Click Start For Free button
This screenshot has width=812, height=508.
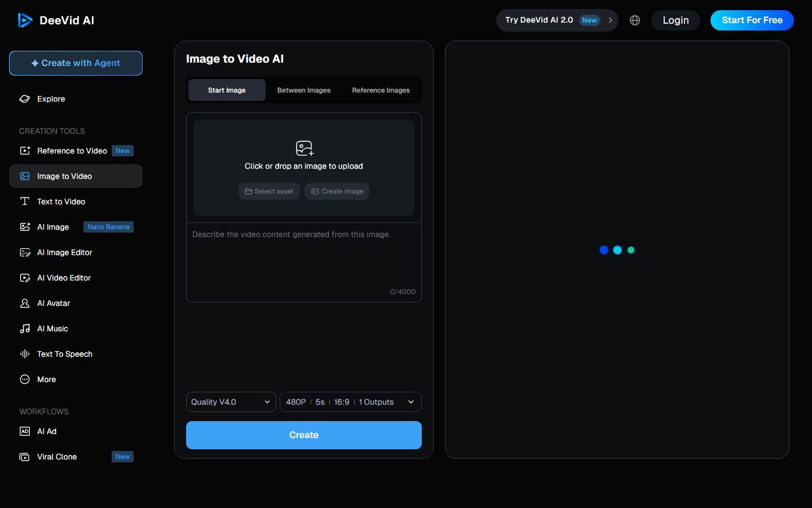coord(752,20)
